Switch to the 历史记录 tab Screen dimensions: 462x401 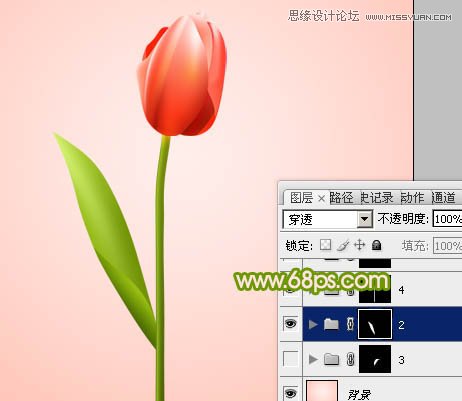click(x=377, y=198)
